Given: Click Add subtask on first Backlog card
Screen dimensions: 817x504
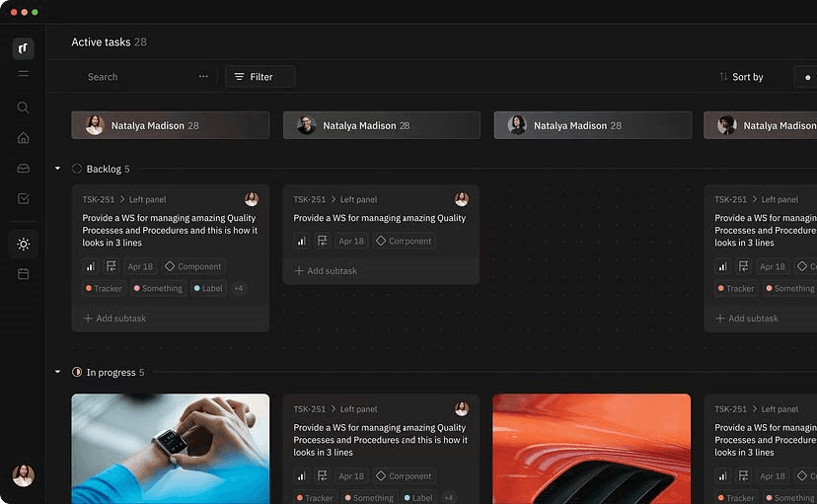Looking at the screenshot, I should [x=114, y=319].
